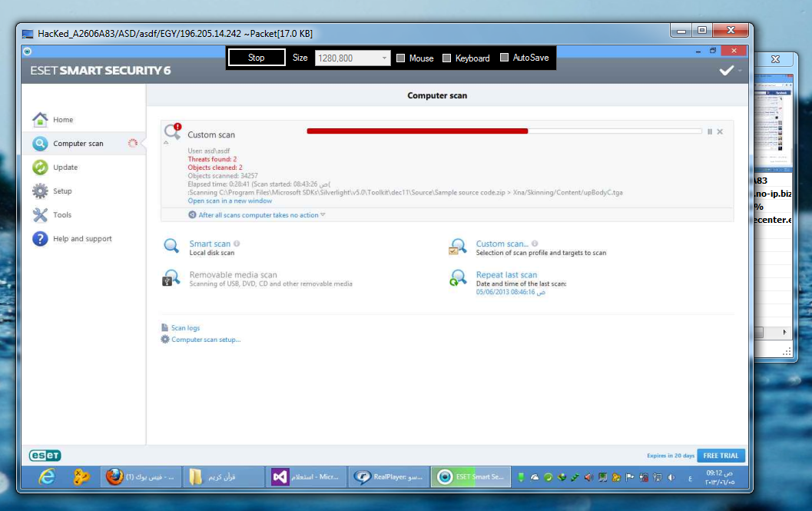The height and width of the screenshot is (511, 812).
Task: Click the Custom scan threat alert magnifier icon
Action: pyautogui.click(x=172, y=131)
